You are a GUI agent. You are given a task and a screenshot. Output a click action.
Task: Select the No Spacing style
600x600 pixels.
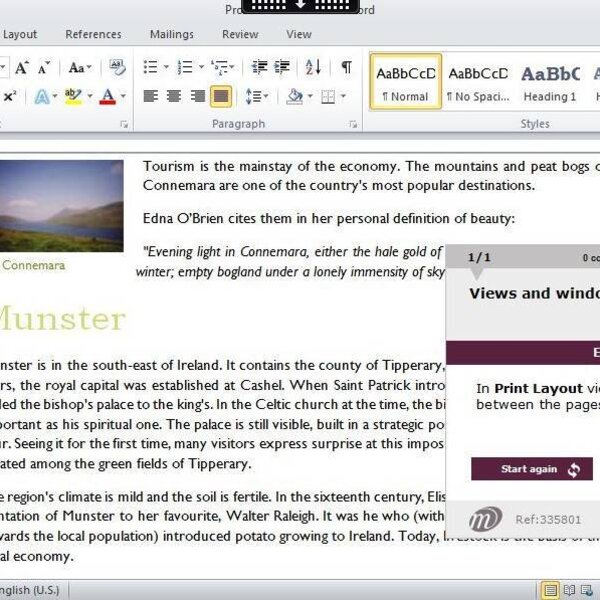pos(478,82)
